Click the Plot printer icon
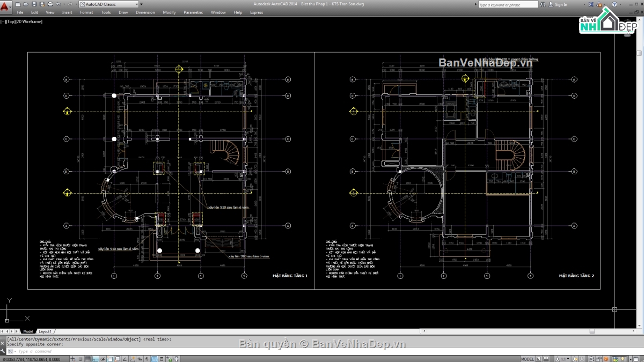Viewport: 644px width, 362px height. click(50, 4)
